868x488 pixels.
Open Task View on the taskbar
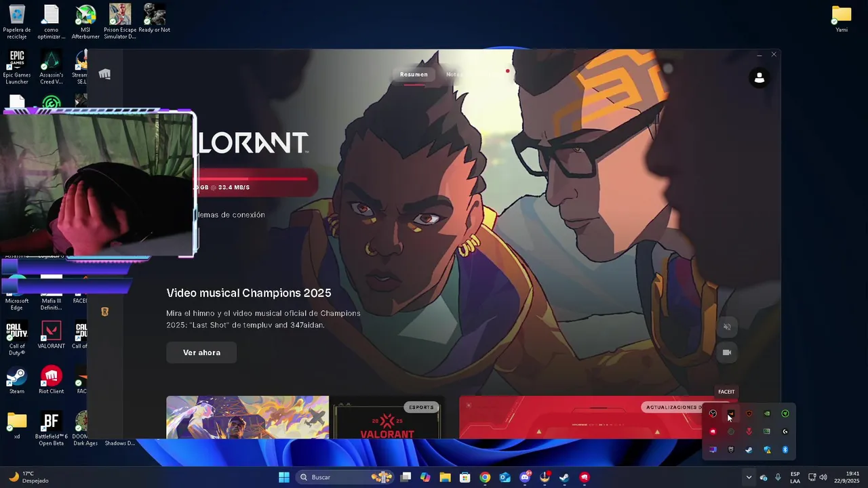pos(406,477)
